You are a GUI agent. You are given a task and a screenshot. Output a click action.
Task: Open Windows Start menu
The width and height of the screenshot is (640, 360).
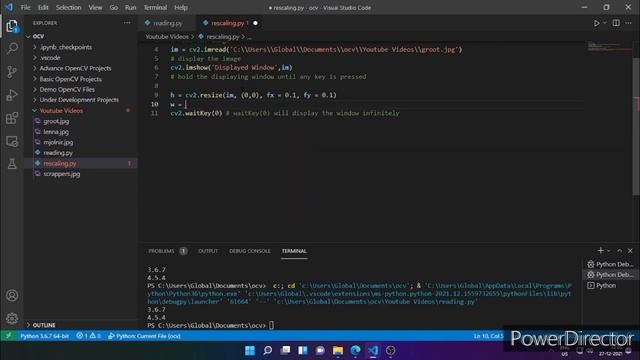(x=250, y=350)
